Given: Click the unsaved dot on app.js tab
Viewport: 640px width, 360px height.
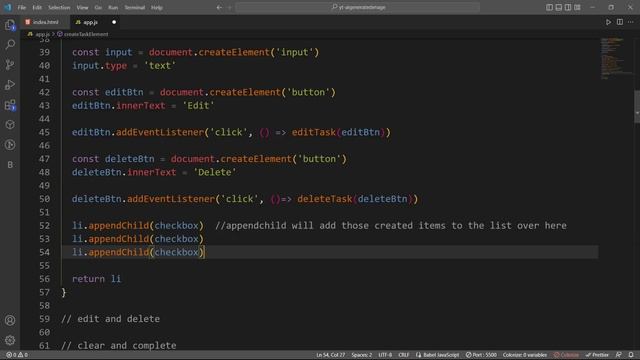Looking at the screenshot, I should click(x=114, y=22).
